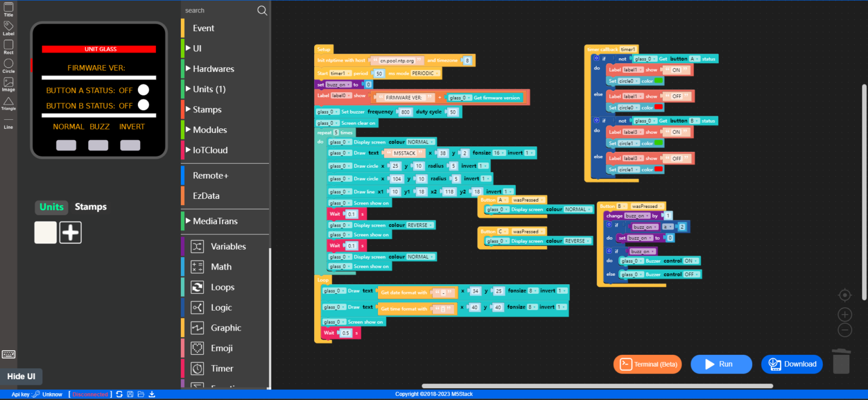This screenshot has height=400, width=868.
Task: Select the Title element tool
Action: tap(8, 9)
